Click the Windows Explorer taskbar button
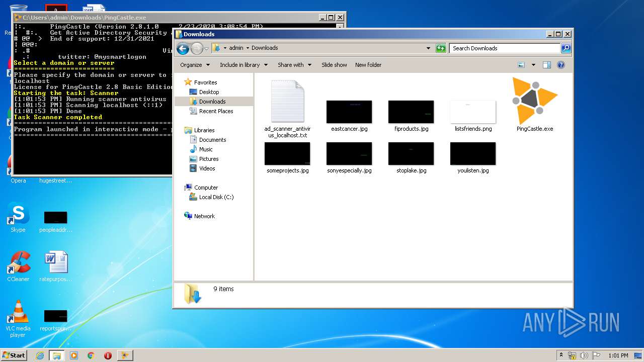644x362 pixels. (57, 355)
